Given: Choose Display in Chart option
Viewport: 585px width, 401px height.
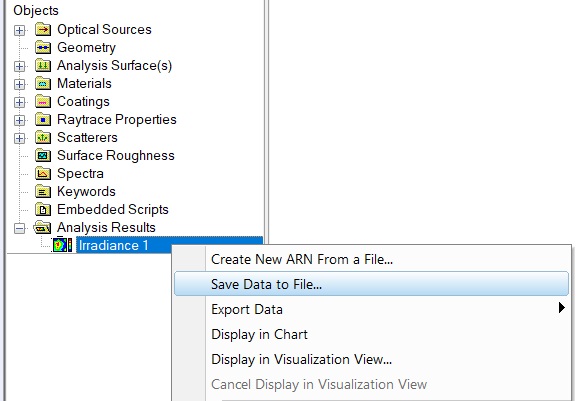Looking at the screenshot, I should tap(259, 334).
